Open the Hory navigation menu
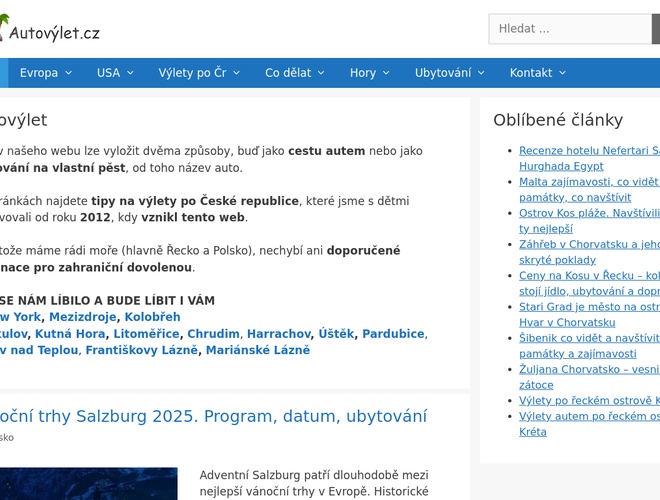This screenshot has height=500, width=660. pyautogui.click(x=369, y=73)
